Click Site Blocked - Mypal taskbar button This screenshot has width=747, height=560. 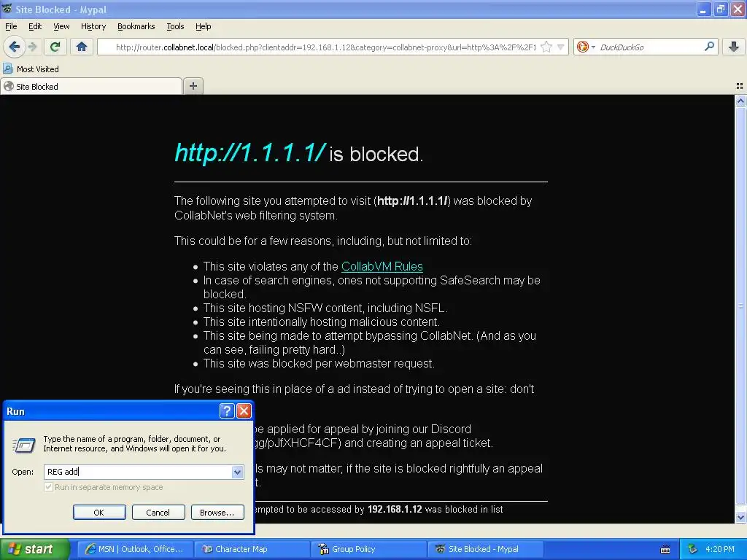pos(486,549)
